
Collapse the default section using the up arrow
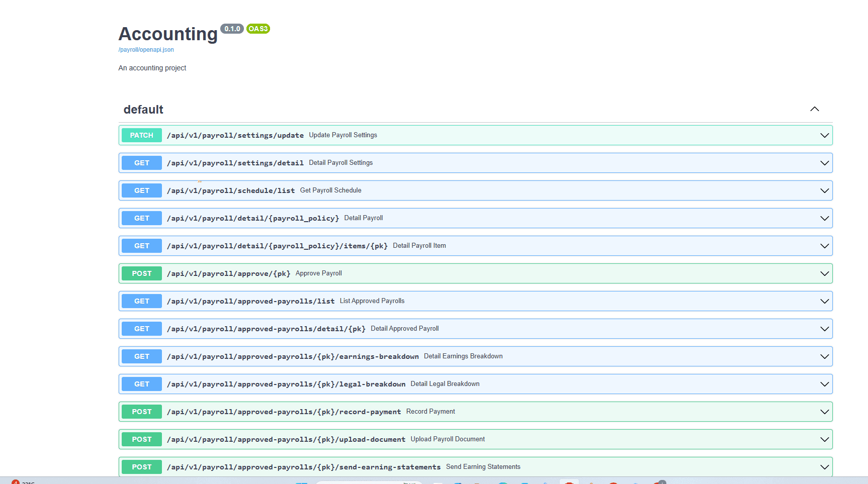coord(814,110)
